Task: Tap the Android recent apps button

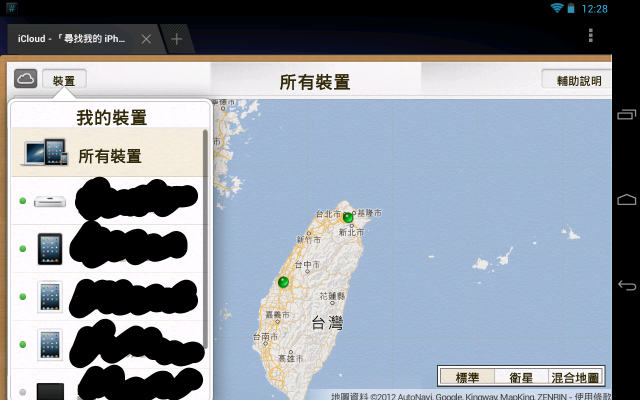Action: click(627, 114)
